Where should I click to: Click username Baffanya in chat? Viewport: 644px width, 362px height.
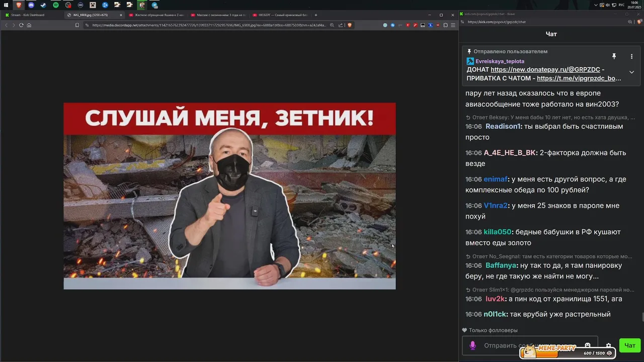click(501, 265)
